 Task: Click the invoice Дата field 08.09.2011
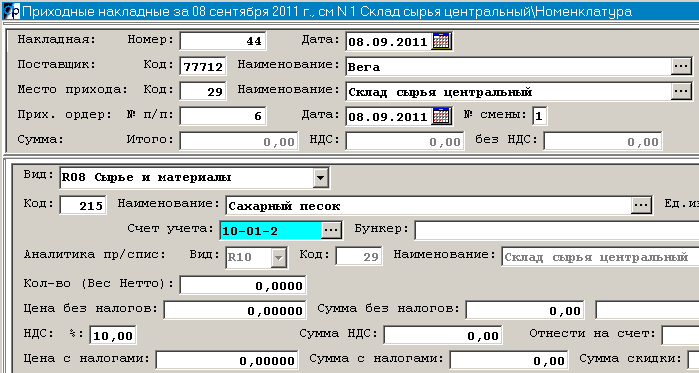pyautogui.click(x=389, y=41)
